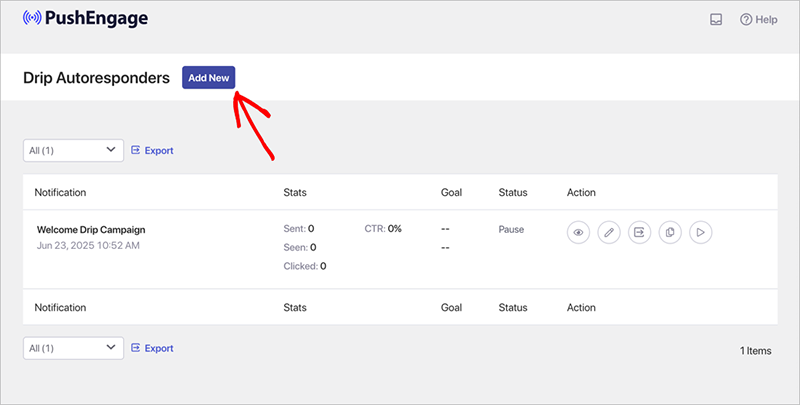Export the campaign via the action row icon
The height and width of the screenshot is (405, 800).
639,232
